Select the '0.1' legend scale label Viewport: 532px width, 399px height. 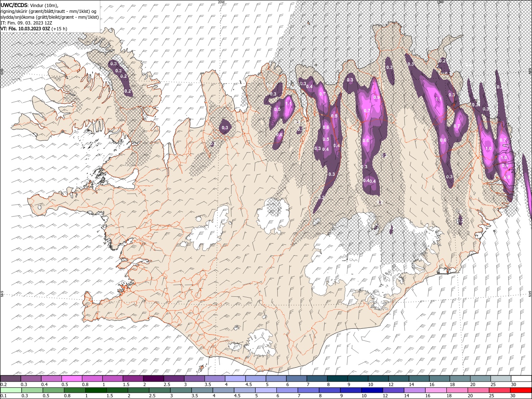[3, 396]
